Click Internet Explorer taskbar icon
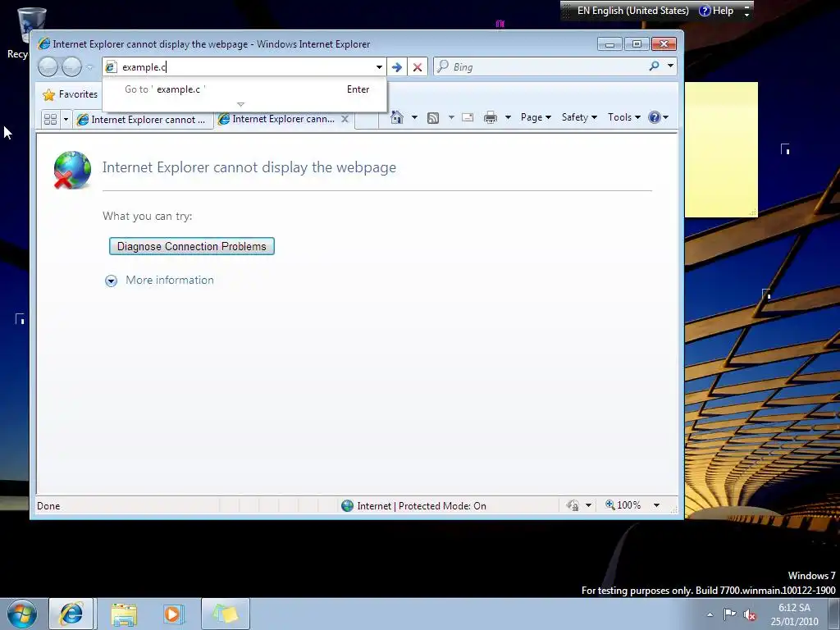 (71, 614)
